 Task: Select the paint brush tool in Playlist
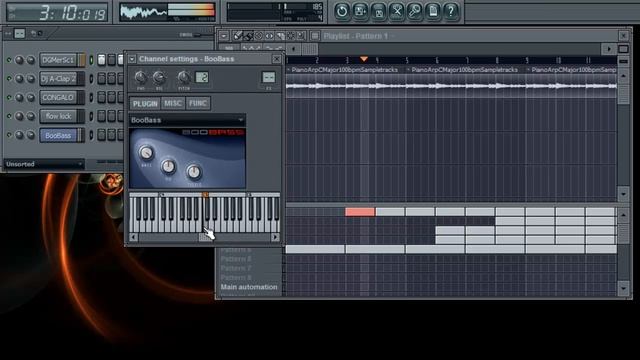click(248, 36)
